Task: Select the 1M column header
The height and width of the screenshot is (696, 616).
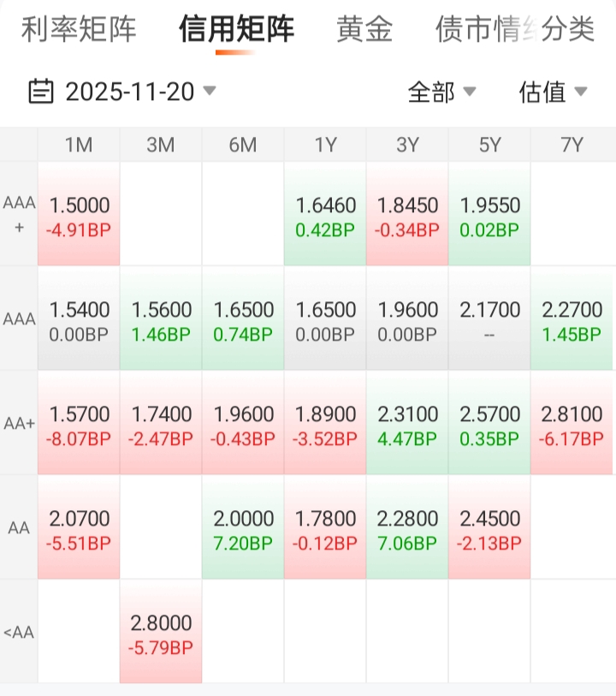Action: [79, 145]
